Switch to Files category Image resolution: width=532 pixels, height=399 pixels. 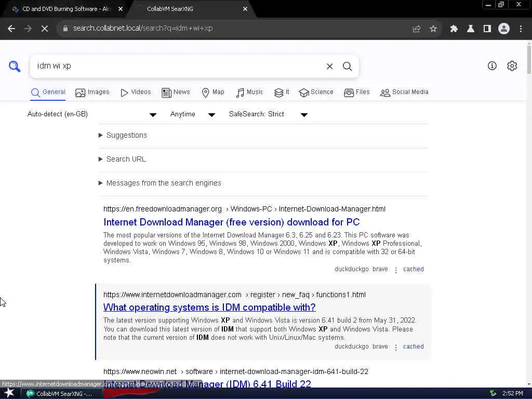pos(356,92)
